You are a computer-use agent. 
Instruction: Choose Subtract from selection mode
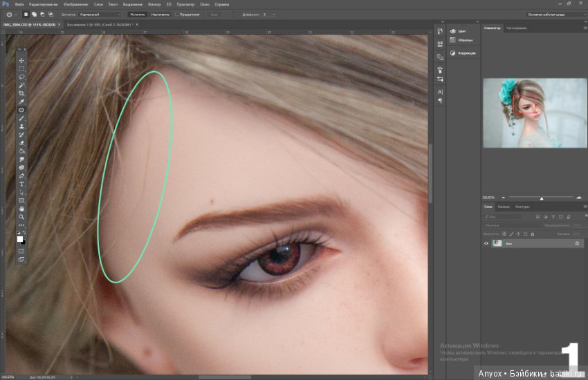(42, 15)
